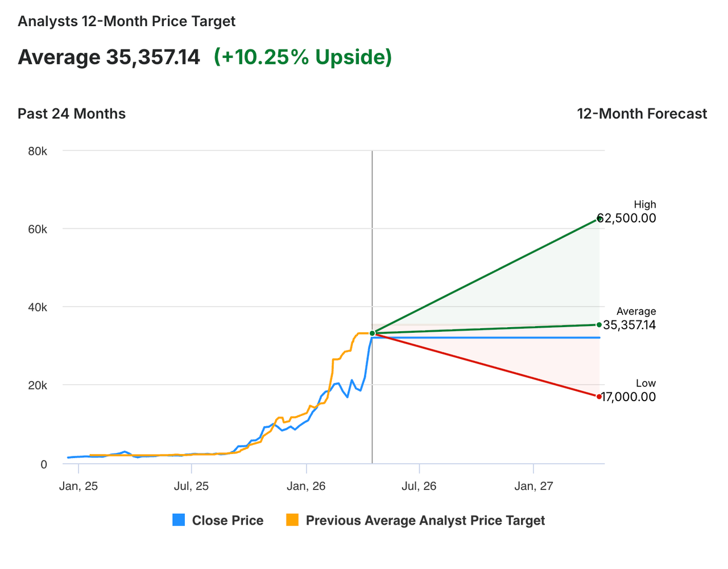Click the 35,357.14 label beside Average endpoint
This screenshot has height=569, width=728.
pyautogui.click(x=630, y=325)
